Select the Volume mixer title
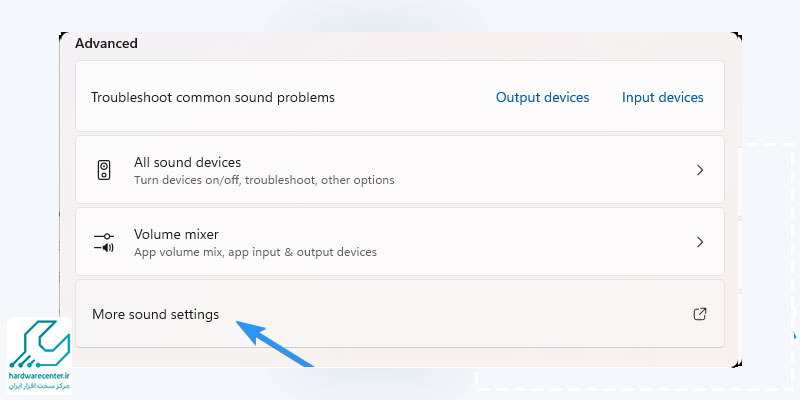 pos(176,234)
